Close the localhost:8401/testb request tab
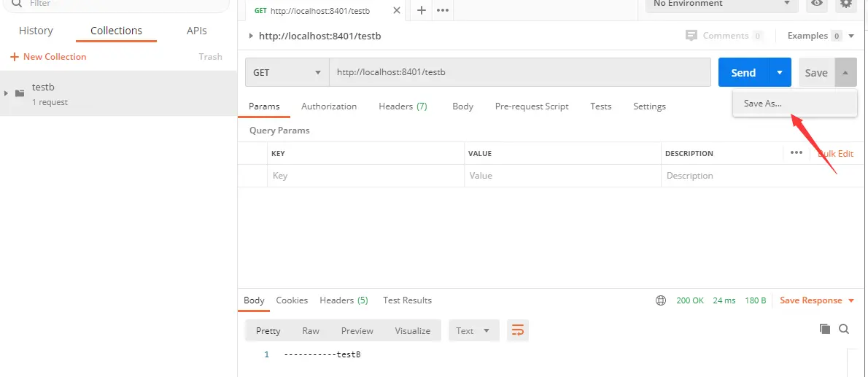This screenshot has width=868, height=377. pyautogui.click(x=396, y=10)
